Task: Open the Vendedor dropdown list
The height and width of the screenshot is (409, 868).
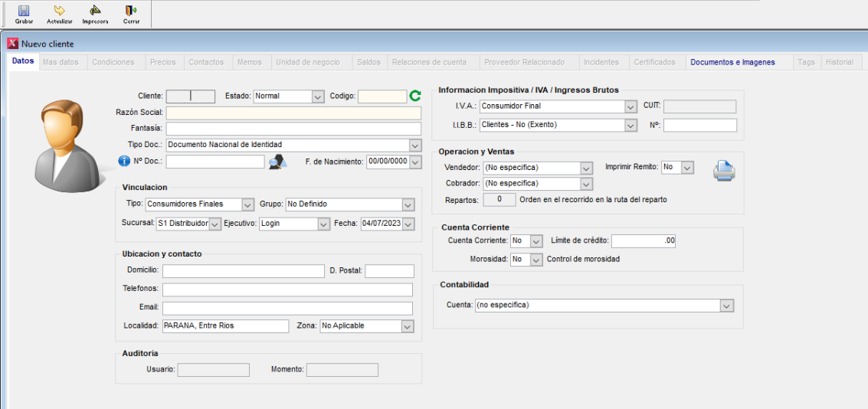Action: pyautogui.click(x=586, y=168)
